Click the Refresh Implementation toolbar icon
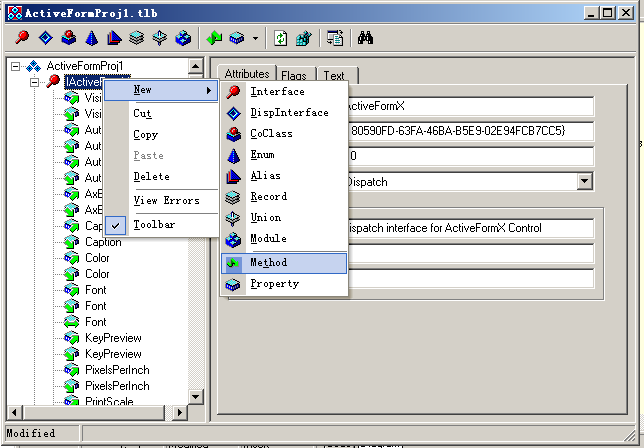Screen dimensions: 644x448 coord(281,39)
